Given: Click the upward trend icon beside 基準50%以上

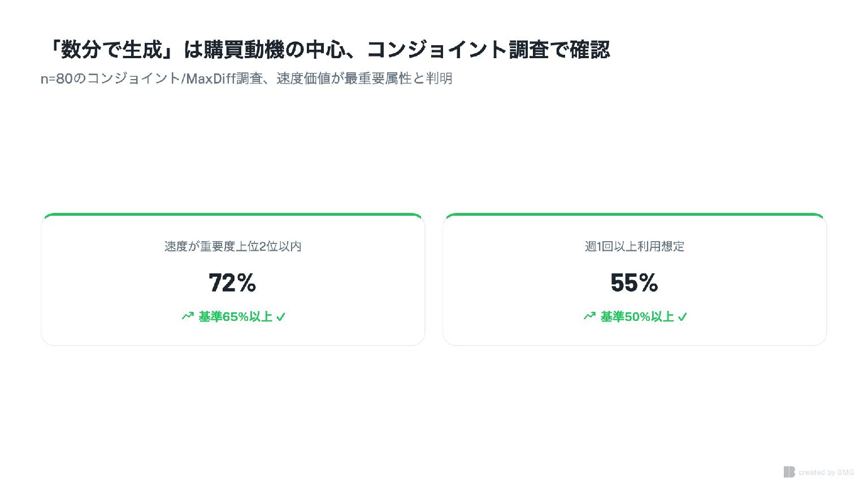Looking at the screenshot, I should [589, 316].
